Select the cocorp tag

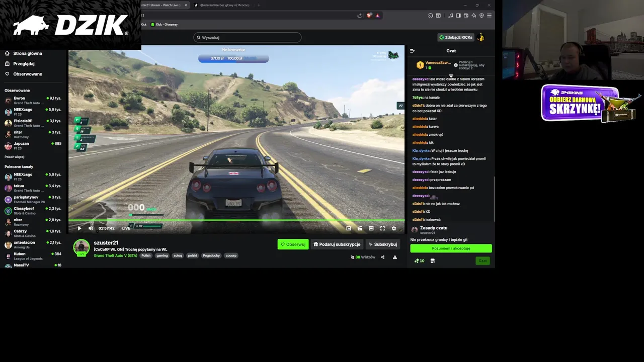[231, 255]
